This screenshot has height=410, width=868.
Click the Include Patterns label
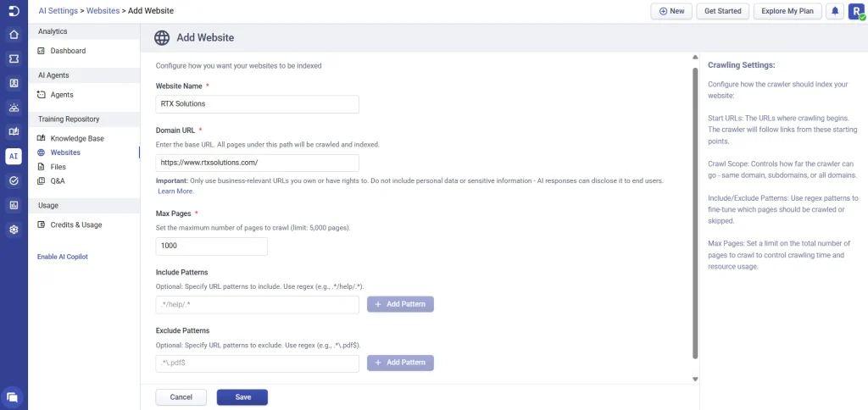point(181,272)
